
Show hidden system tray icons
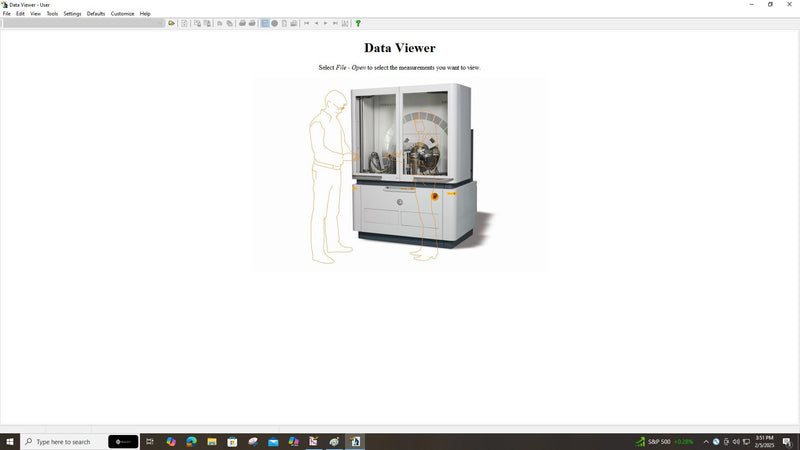706,442
